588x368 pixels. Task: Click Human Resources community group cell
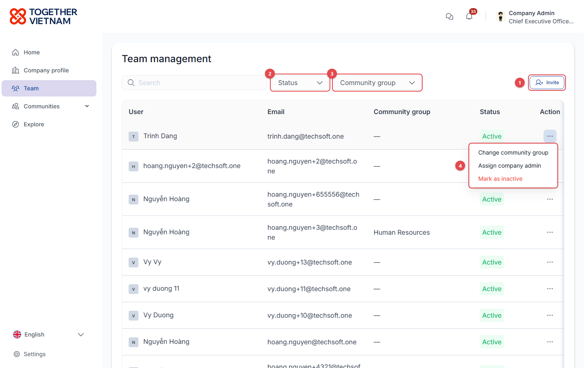402,232
